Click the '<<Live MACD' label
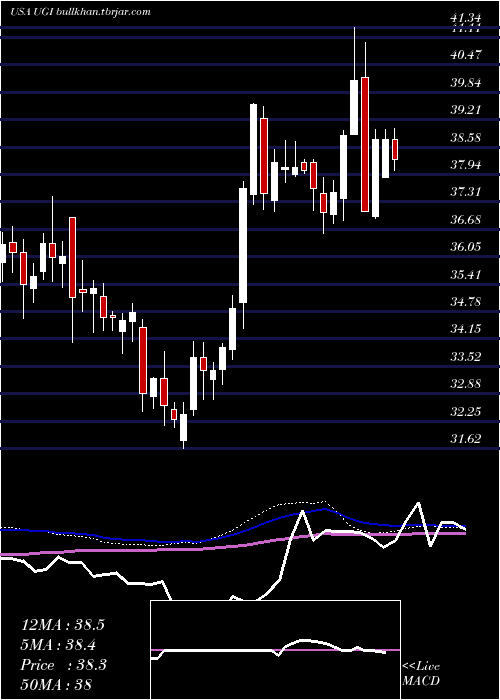Image resolution: width=500 pixels, height=700 pixels. point(421,674)
